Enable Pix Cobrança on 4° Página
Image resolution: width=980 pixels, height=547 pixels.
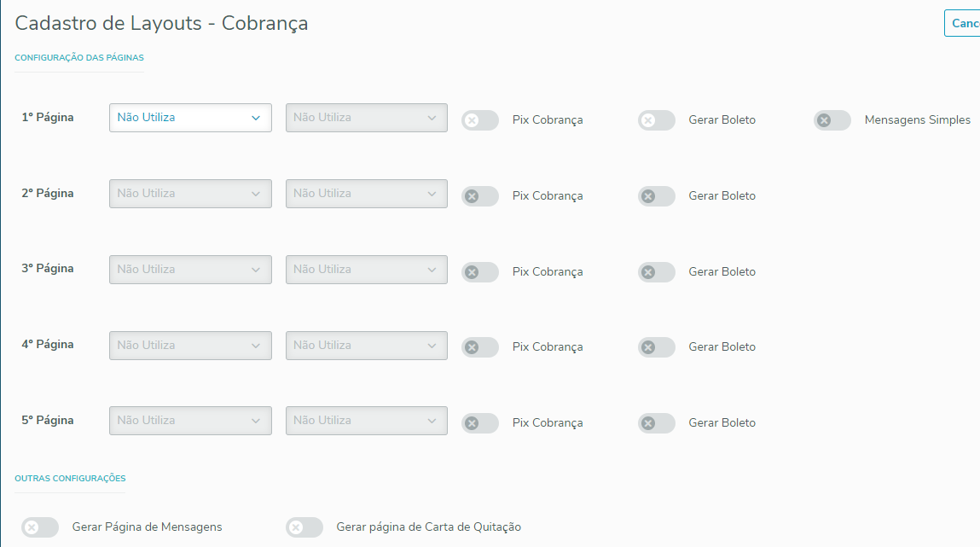pyautogui.click(x=480, y=347)
